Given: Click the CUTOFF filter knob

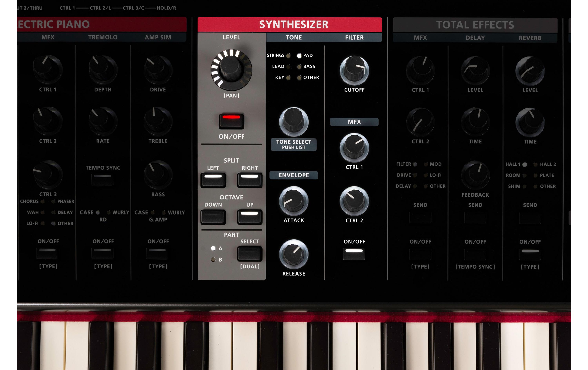Looking at the screenshot, I should click(x=354, y=71).
